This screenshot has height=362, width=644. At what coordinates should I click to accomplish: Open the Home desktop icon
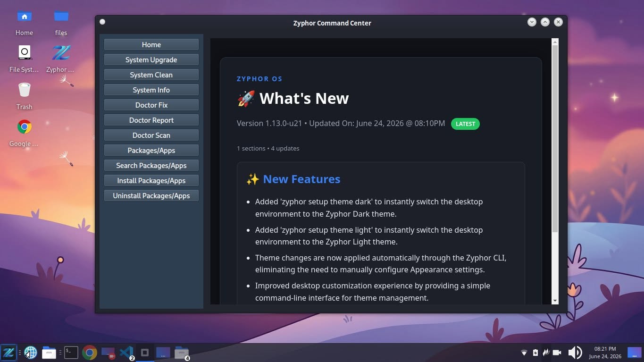24,23
